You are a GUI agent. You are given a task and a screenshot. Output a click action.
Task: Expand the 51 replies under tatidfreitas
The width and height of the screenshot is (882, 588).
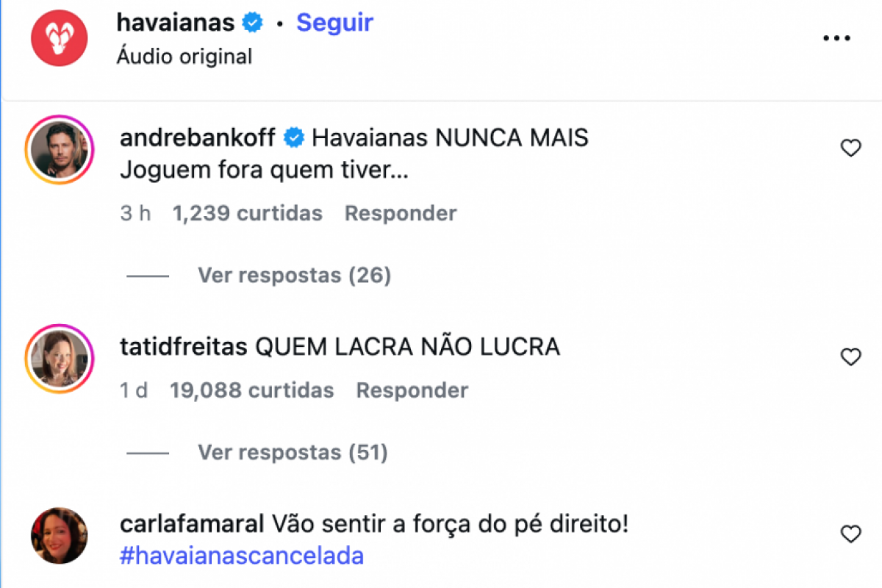coord(293,452)
